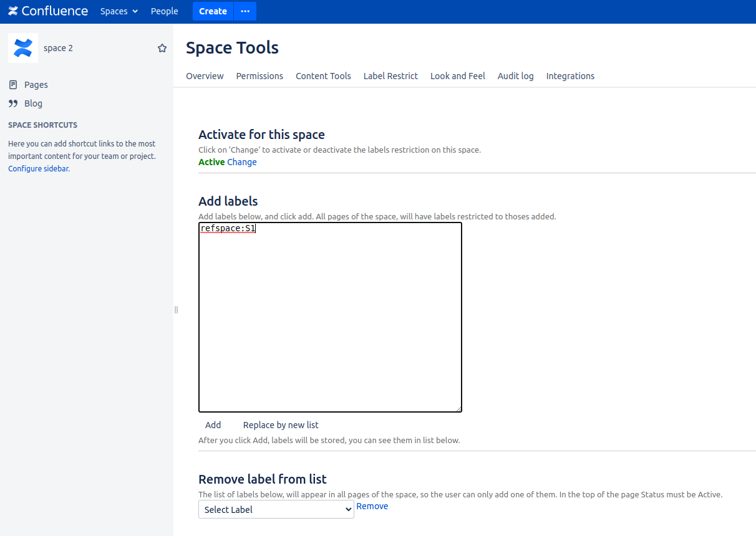This screenshot has height=536, width=756.
Task: Open the Content Tools tab
Action: coord(323,76)
